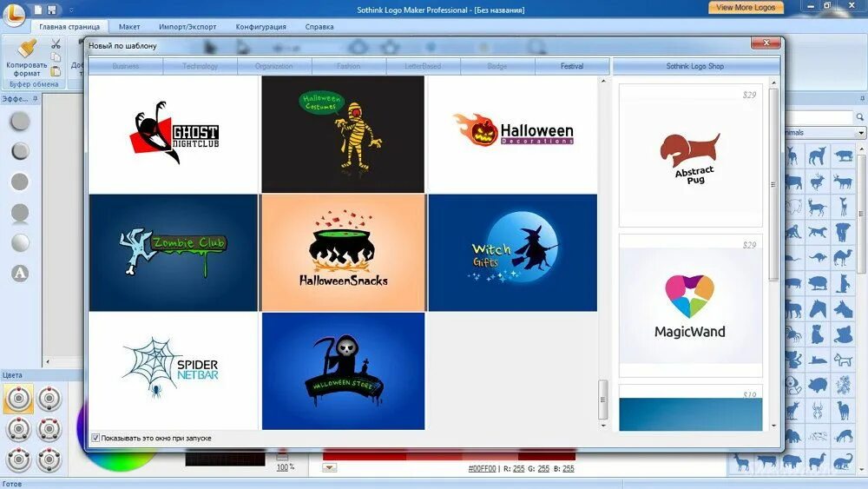Select the Festival template category tab

[572, 66]
